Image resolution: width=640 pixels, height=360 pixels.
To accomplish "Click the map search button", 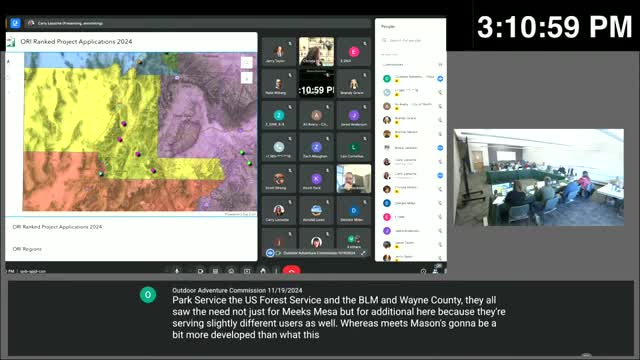I will [x=247, y=62].
